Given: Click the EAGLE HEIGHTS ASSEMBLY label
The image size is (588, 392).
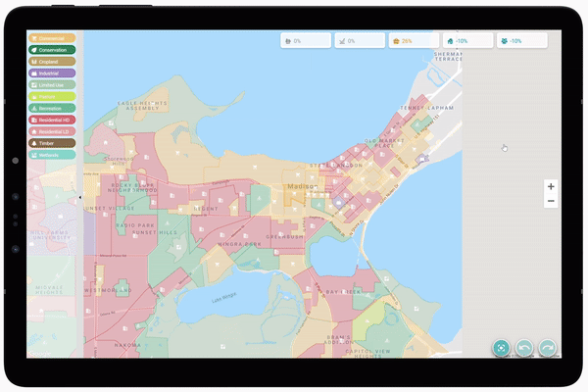Looking at the screenshot, I should click(x=142, y=106).
